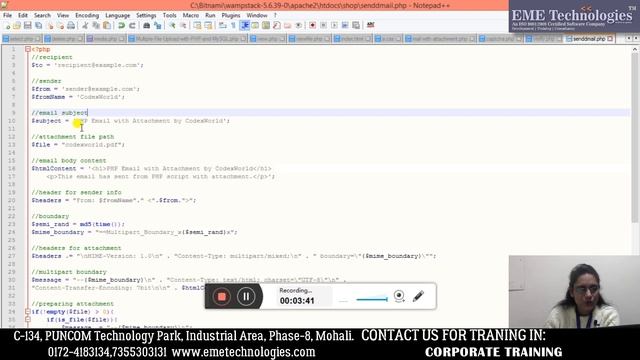Screen dimensions: 640x360
Task: Create a new file with the New icon
Action: click(7, 26)
